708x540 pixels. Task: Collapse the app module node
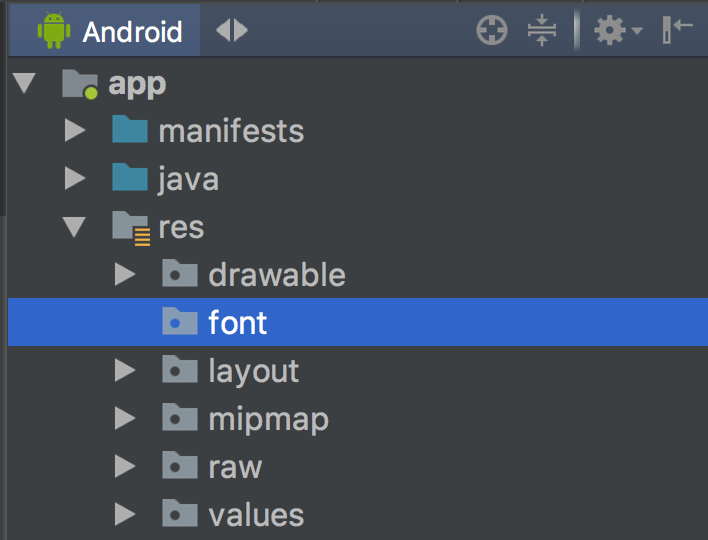pos(24,83)
